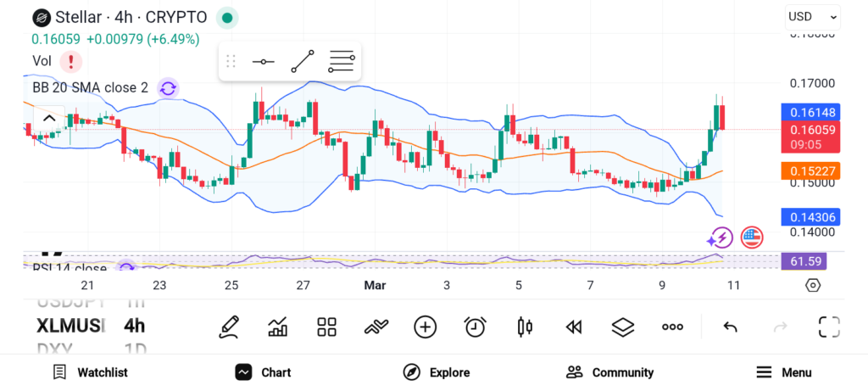Open the Community tab
The width and height of the screenshot is (868, 391).
tap(610, 372)
